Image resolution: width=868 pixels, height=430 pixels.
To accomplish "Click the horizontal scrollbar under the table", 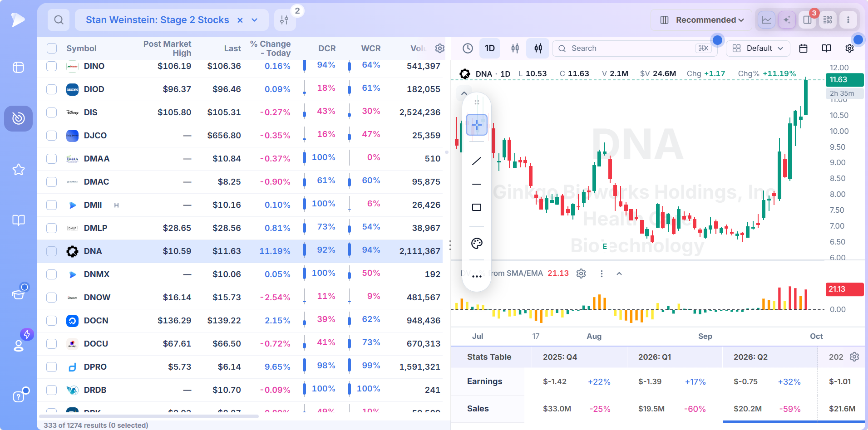I will pyautogui.click(x=149, y=416).
